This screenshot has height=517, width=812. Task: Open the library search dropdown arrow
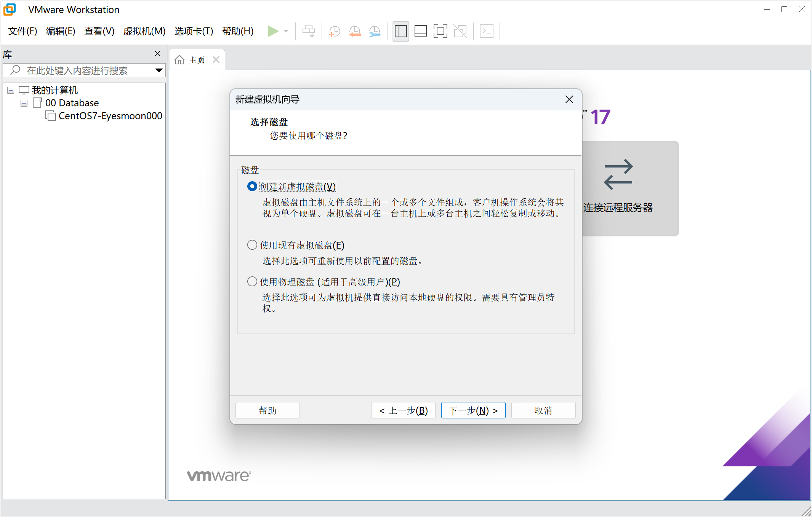[159, 70]
